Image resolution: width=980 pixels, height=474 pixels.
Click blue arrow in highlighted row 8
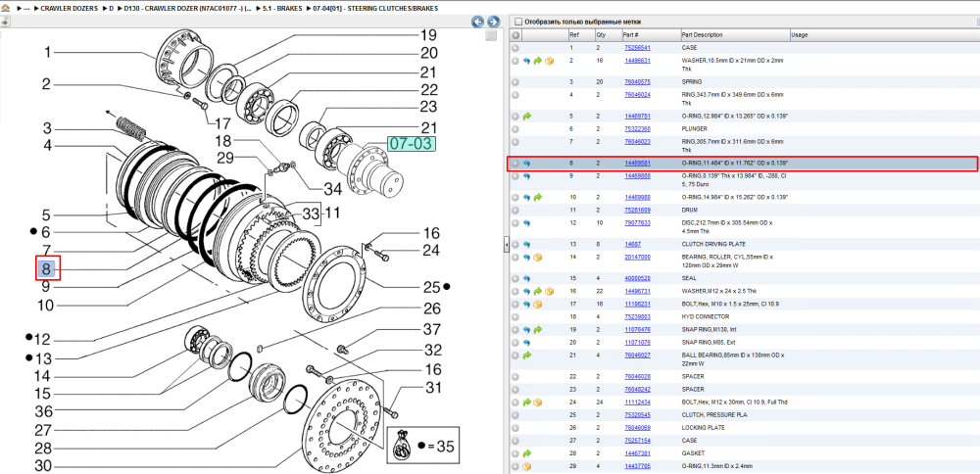(x=526, y=164)
